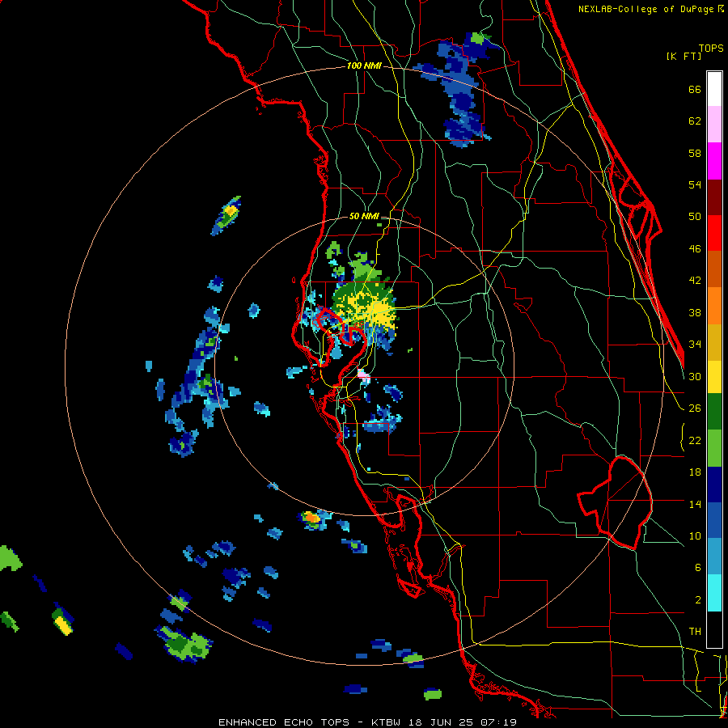Select the magenta legend swatch
This screenshot has width=728, height=728.
click(714, 161)
